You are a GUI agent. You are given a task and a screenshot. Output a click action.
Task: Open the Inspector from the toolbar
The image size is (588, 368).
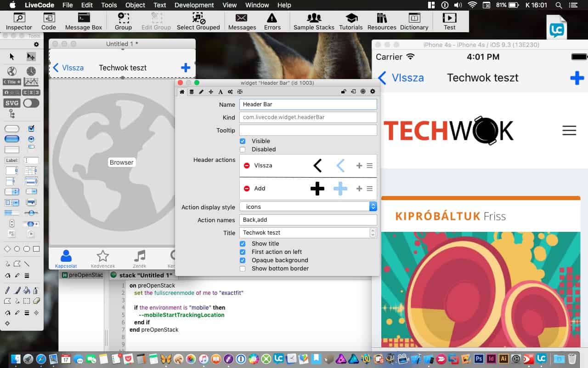[x=19, y=22]
